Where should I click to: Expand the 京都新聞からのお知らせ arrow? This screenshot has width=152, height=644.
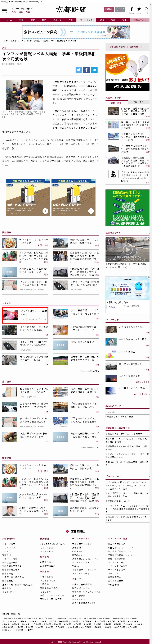coord(149,428)
